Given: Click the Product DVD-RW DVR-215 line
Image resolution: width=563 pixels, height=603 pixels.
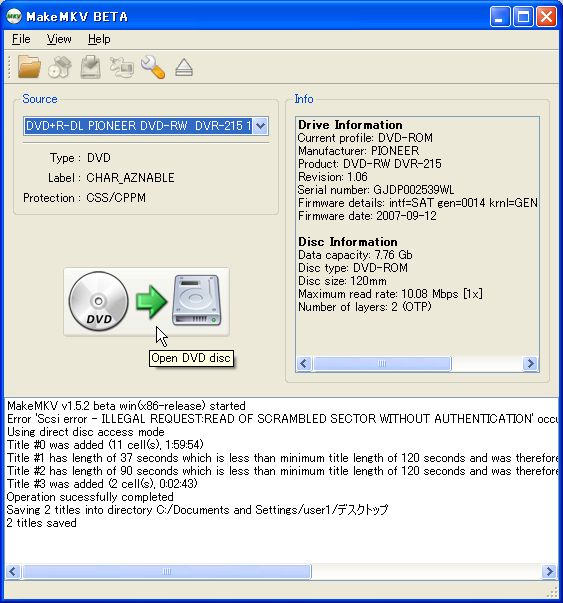Looking at the screenshot, I should (370, 164).
